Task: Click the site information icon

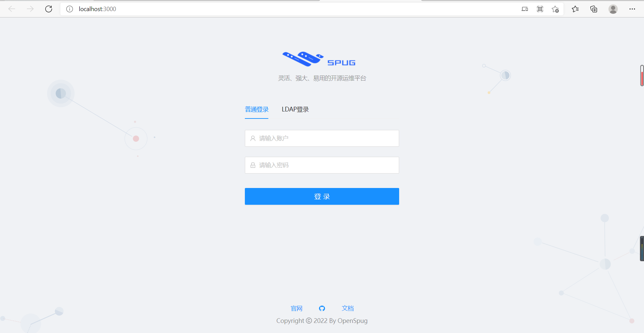Action: pyautogui.click(x=69, y=9)
